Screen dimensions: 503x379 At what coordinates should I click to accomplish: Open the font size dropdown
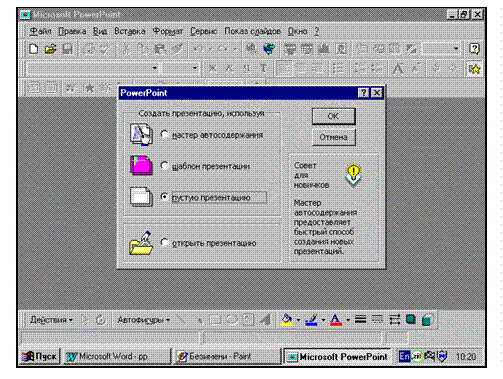point(195,68)
